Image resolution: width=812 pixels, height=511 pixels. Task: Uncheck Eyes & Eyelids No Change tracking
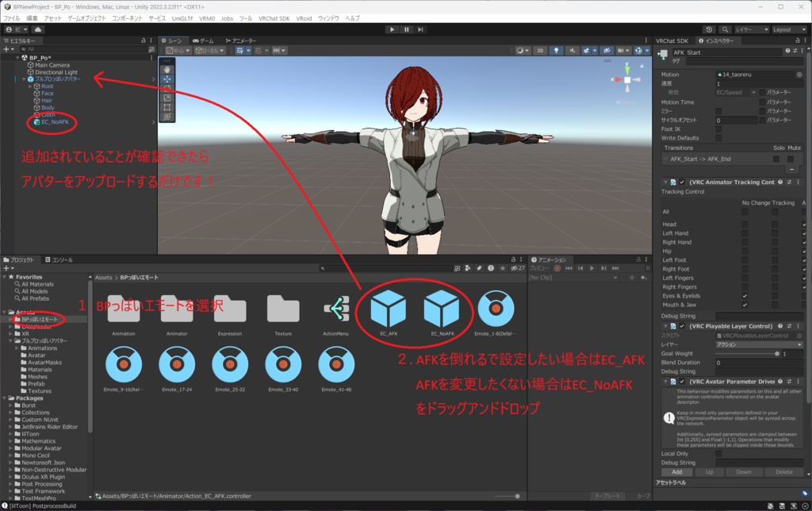point(745,296)
